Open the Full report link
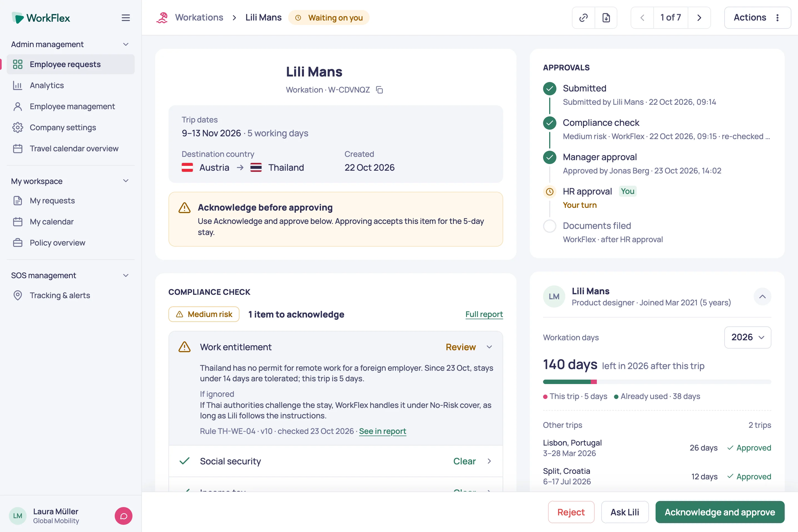Screen dimensions: 798x532 click(x=484, y=314)
